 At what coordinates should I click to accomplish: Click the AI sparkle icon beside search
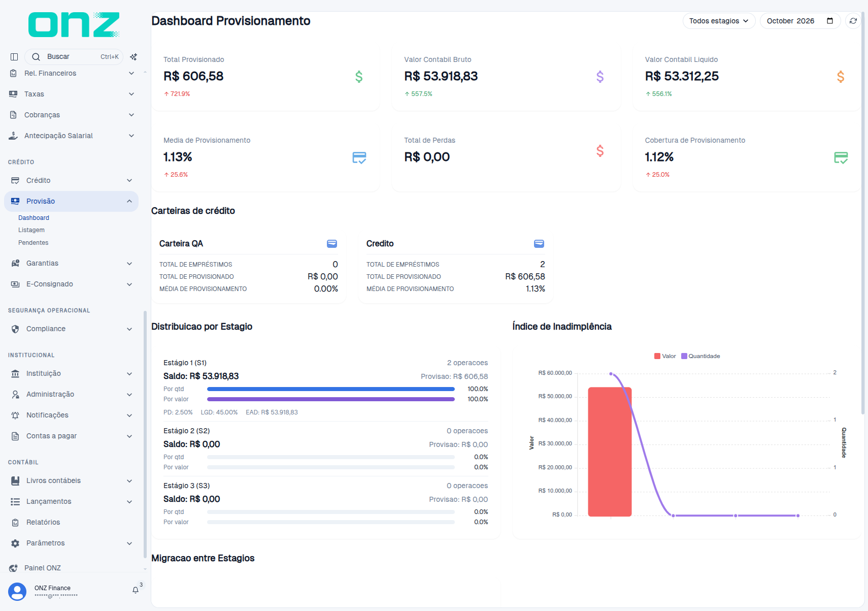133,57
